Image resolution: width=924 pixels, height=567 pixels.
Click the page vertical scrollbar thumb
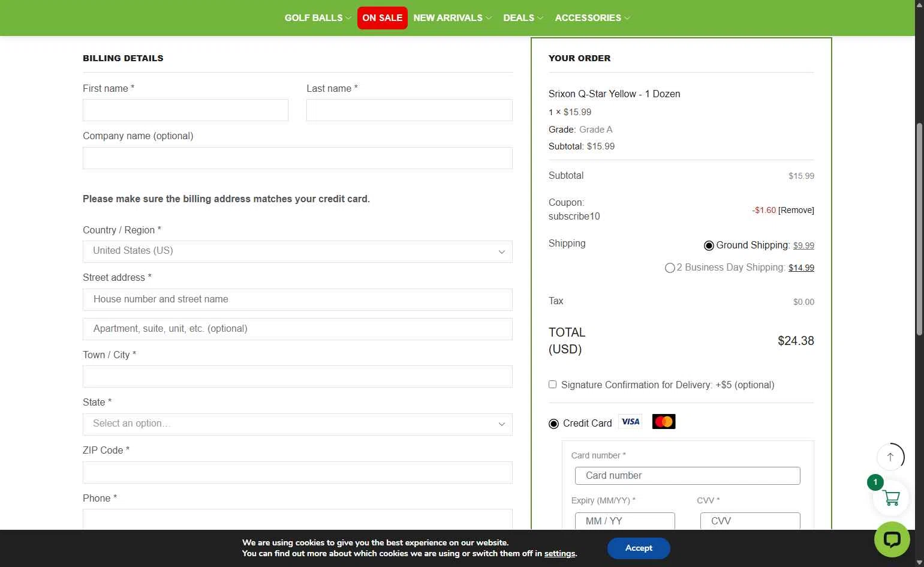tap(920, 229)
